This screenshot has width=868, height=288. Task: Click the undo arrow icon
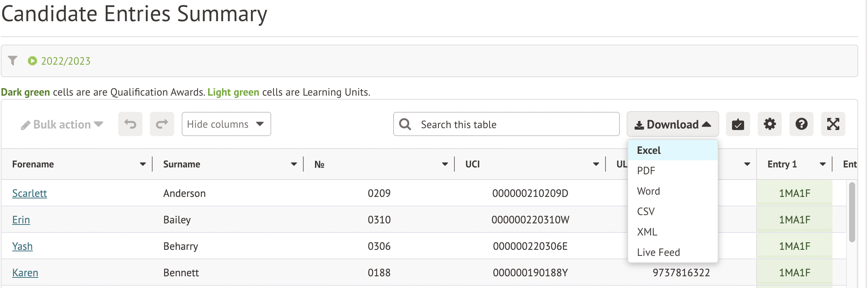pyautogui.click(x=130, y=124)
